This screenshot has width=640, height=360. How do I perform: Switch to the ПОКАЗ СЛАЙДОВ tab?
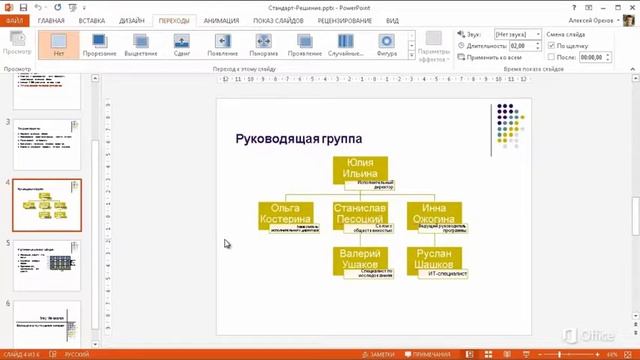point(278,20)
